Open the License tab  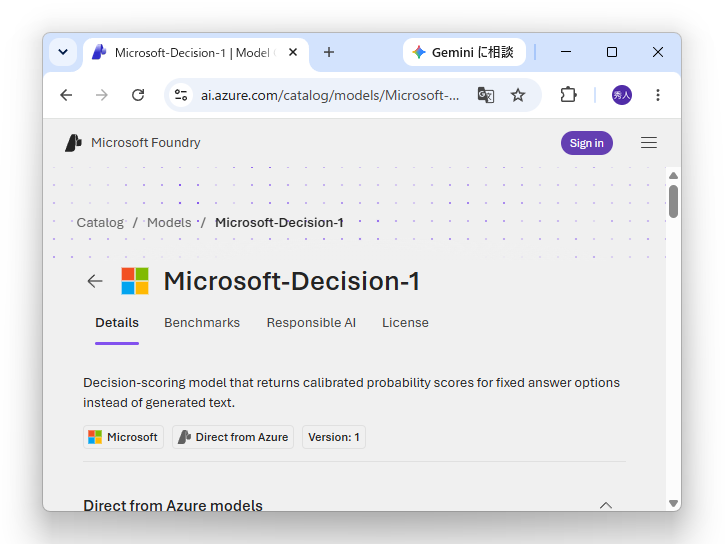point(405,323)
